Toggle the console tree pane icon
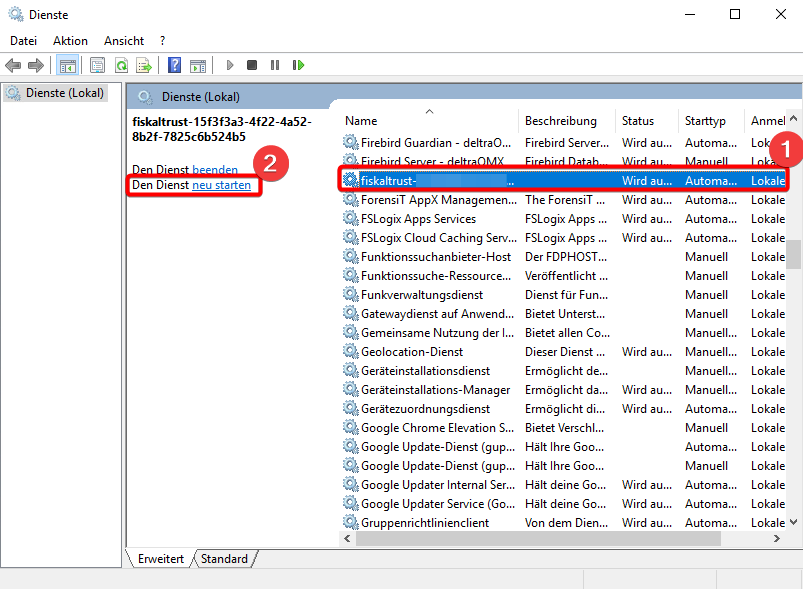The image size is (803, 589). [68, 65]
